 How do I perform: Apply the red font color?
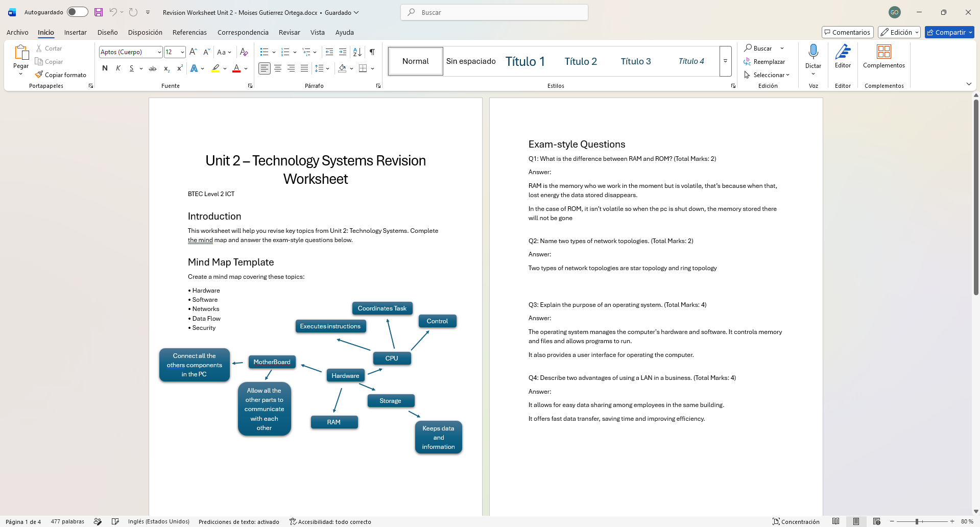point(236,68)
